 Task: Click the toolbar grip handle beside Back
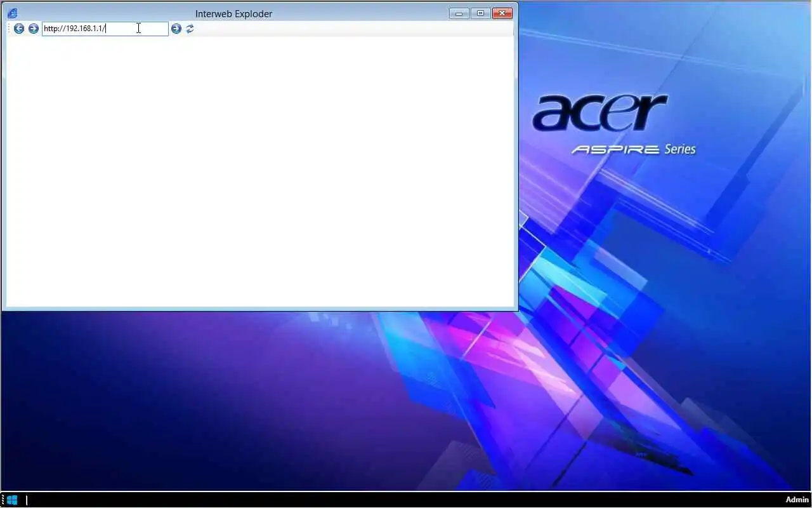(x=9, y=29)
